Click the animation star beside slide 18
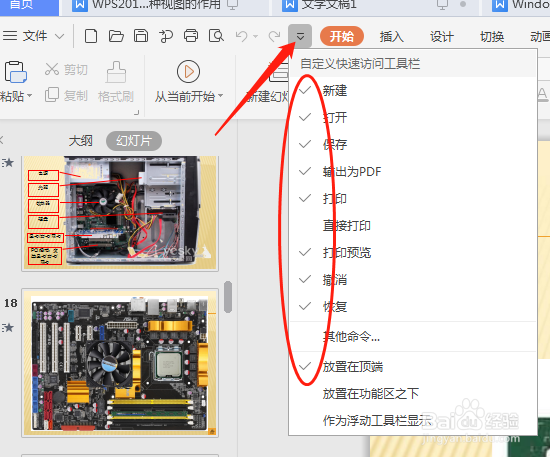The width and height of the screenshot is (550, 457). point(8,328)
